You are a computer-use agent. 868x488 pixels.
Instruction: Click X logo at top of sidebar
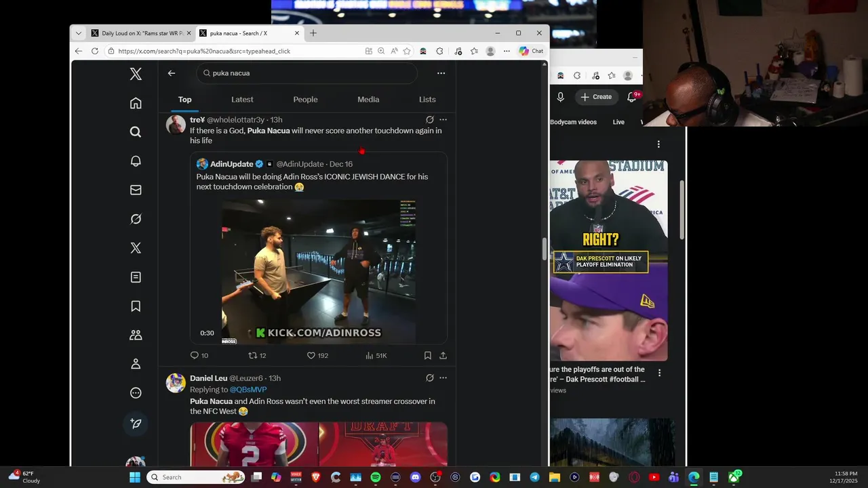(136, 75)
